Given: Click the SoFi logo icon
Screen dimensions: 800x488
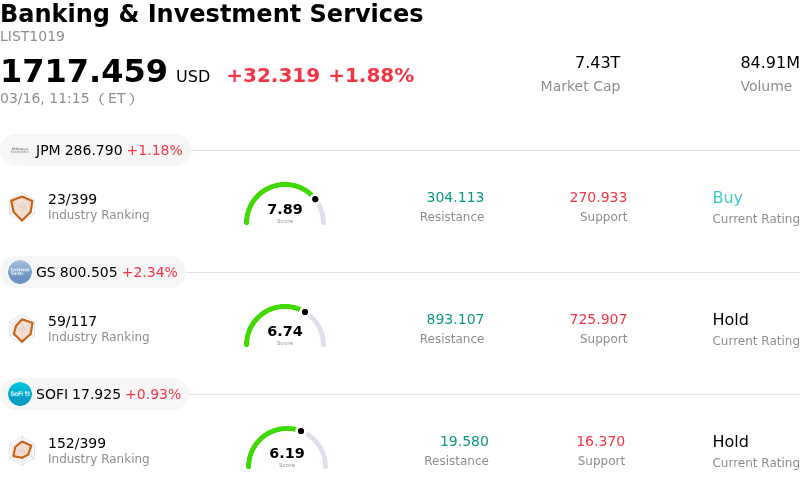Looking at the screenshot, I should 20,394.
